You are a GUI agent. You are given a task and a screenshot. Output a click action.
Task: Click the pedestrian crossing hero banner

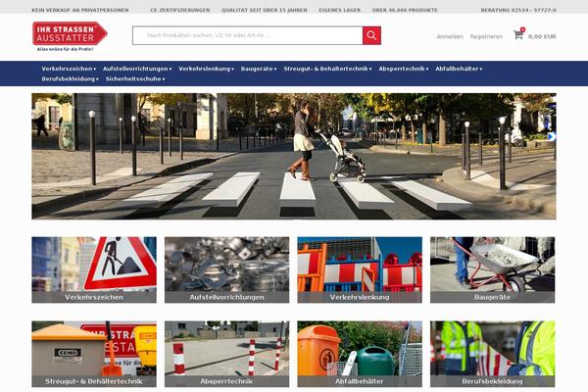[x=294, y=156]
